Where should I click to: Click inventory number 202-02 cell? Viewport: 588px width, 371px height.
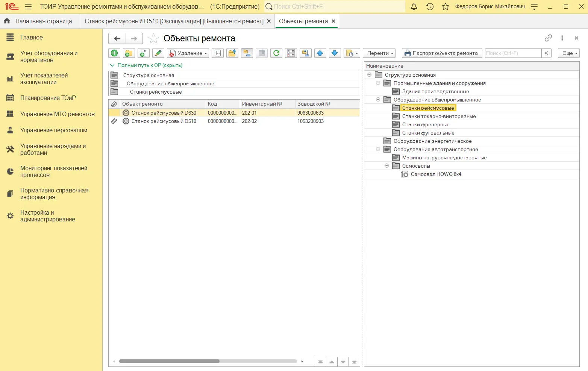267,121
